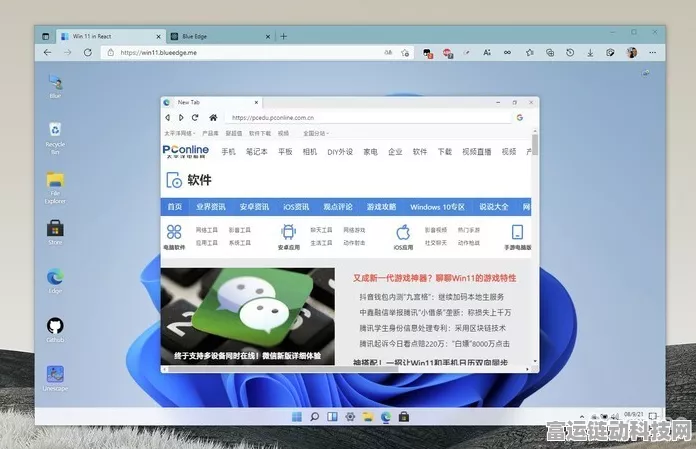
Task: Open the File Explorer folder in taskbar
Action: tap(368, 417)
